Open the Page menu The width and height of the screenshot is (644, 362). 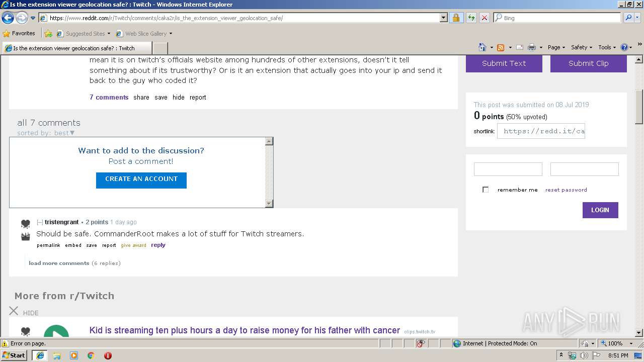(x=556, y=47)
